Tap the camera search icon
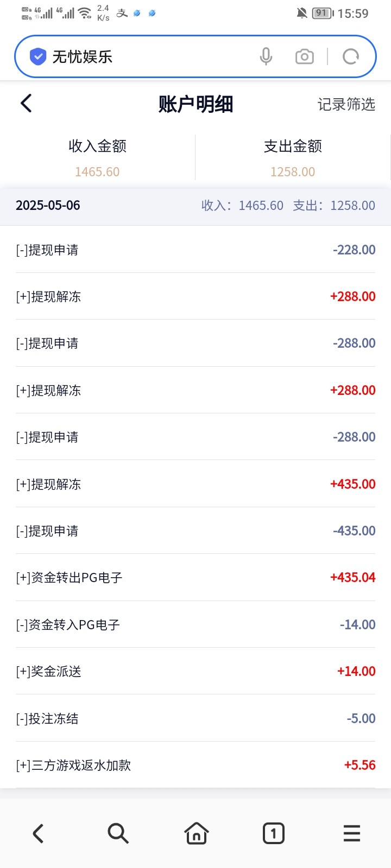 304,56
